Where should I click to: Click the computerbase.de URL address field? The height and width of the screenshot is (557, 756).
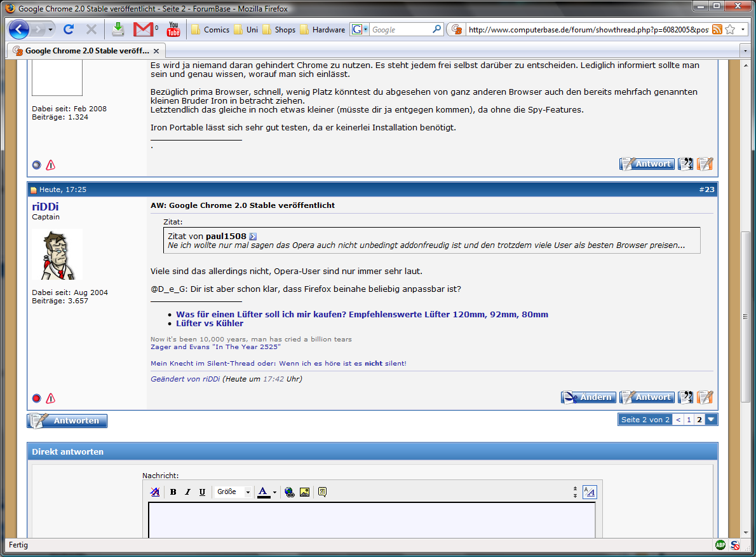coord(588,29)
